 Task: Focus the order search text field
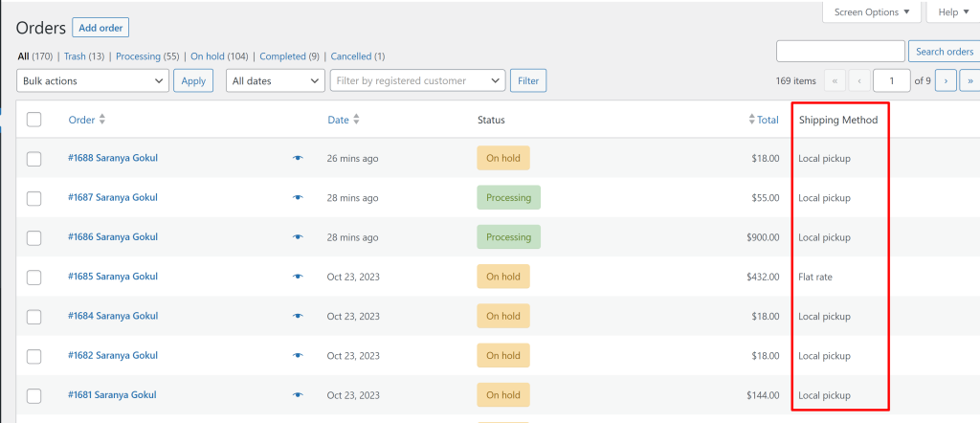(x=840, y=52)
